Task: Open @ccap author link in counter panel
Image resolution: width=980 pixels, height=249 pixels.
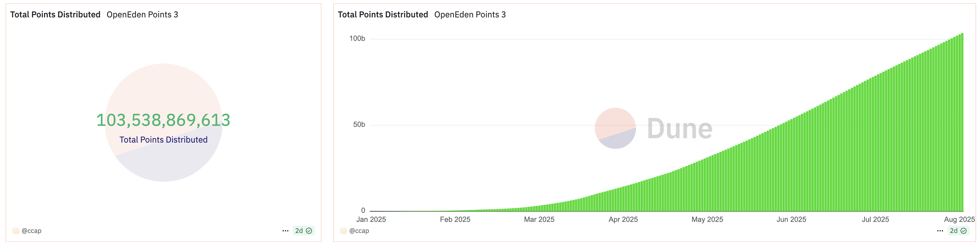Action: (x=32, y=231)
